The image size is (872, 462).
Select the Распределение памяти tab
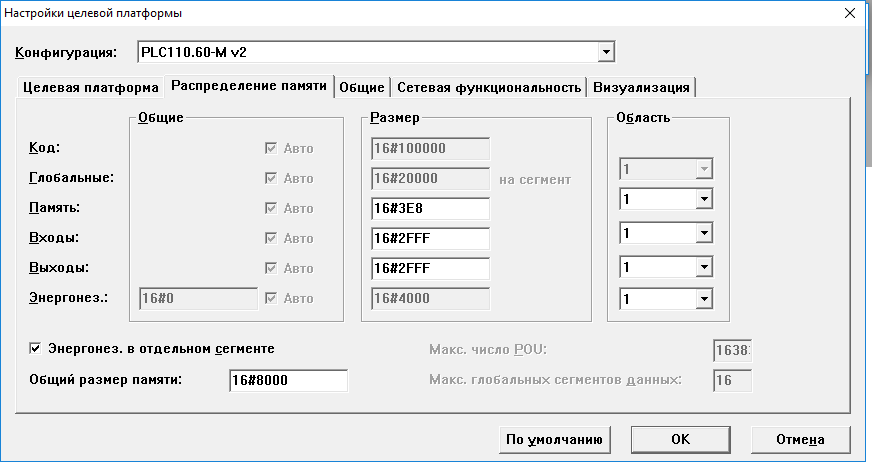tap(248, 86)
